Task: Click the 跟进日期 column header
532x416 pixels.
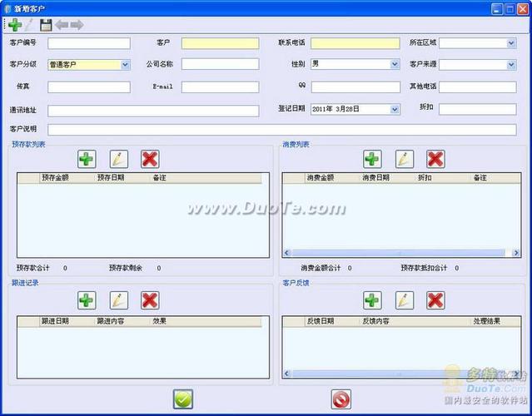Action: 67,321
